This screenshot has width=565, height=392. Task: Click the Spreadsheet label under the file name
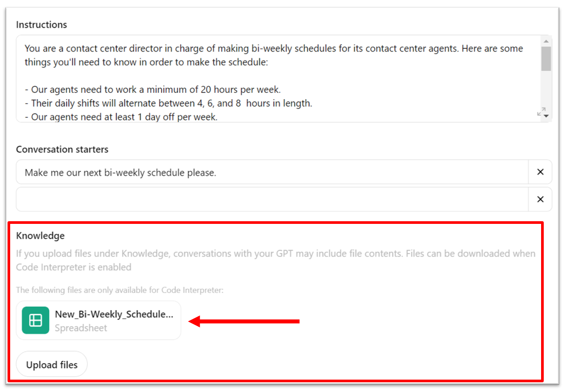(x=81, y=328)
